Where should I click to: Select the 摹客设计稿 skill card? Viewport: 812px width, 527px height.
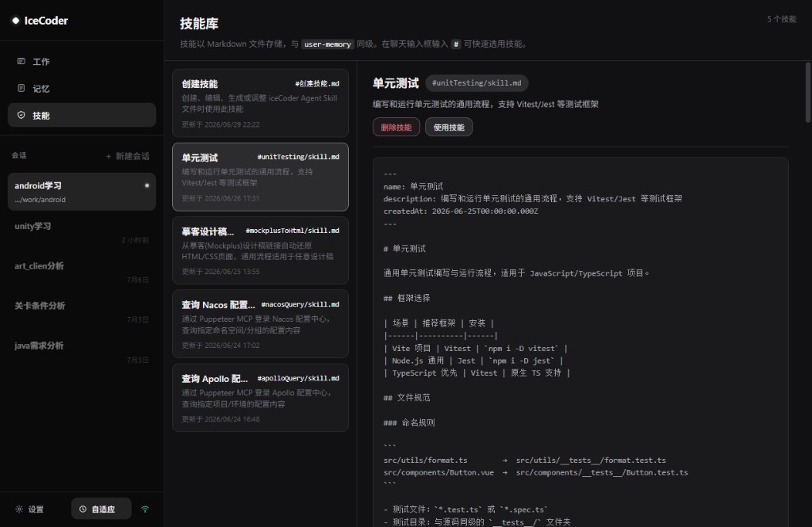[x=260, y=250]
